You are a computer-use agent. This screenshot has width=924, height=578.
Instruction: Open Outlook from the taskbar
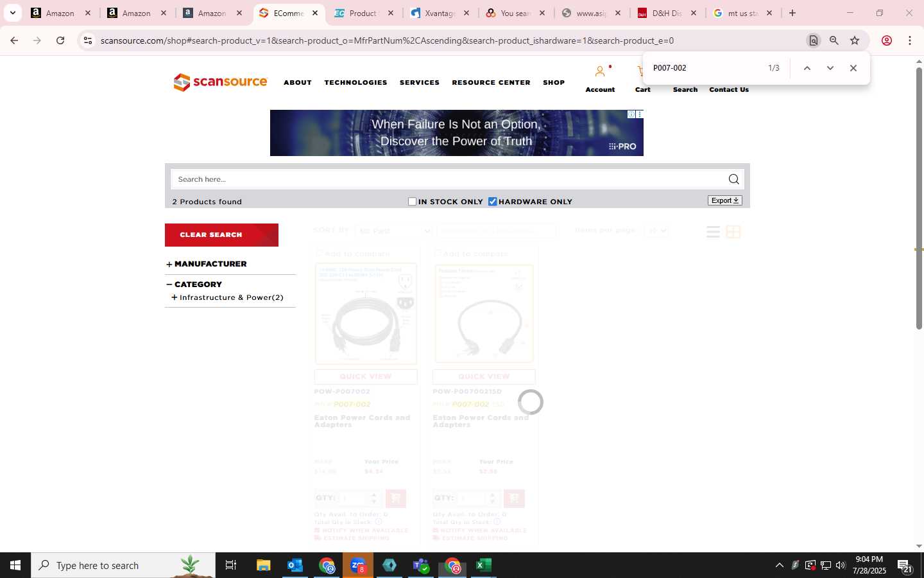(295, 565)
